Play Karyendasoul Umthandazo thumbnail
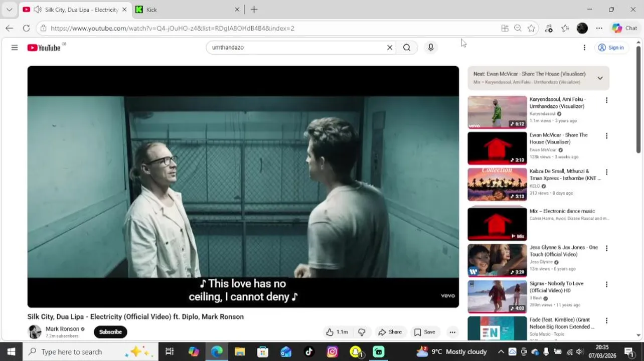644x361 pixels. pyautogui.click(x=497, y=112)
